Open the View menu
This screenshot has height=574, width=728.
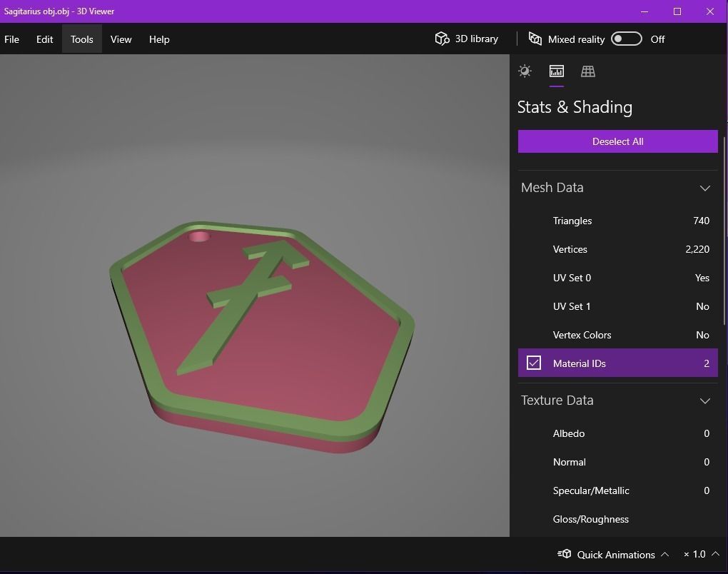pyautogui.click(x=121, y=39)
